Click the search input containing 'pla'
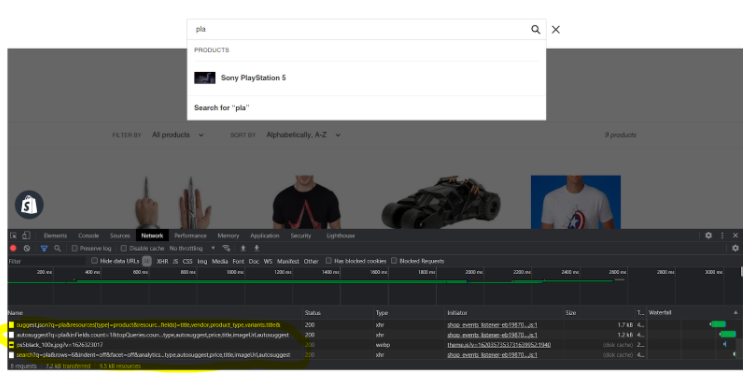This screenshot has width=751, height=381. pyautogui.click(x=359, y=29)
